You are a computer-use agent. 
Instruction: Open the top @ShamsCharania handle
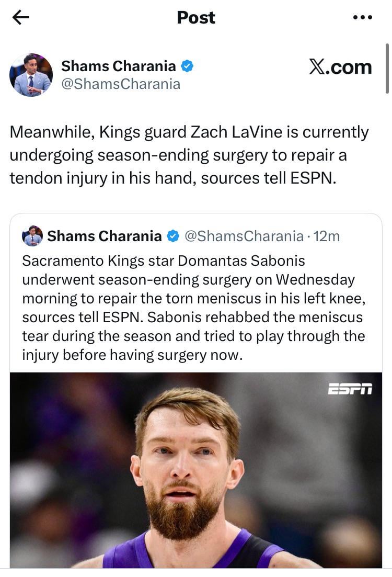pyautogui.click(x=121, y=84)
